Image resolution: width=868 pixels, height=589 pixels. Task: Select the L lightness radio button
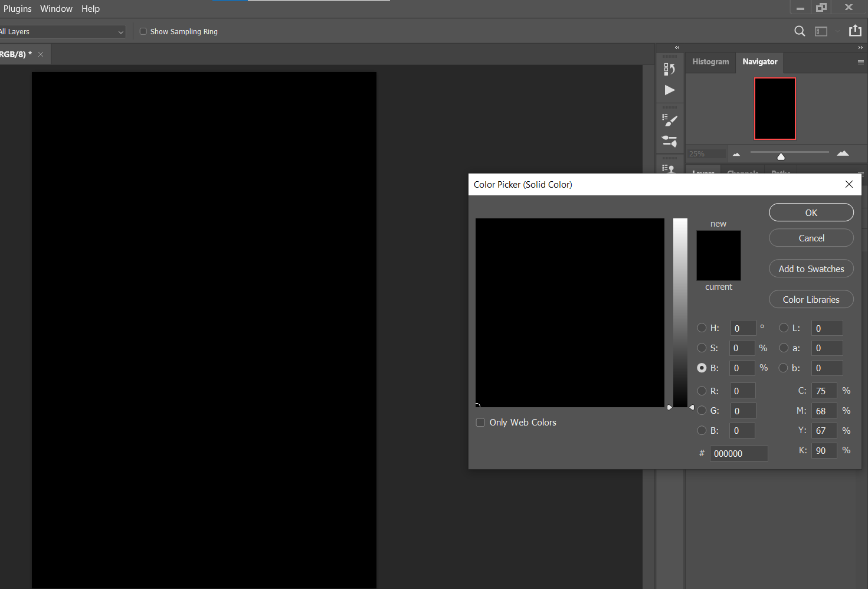(784, 328)
